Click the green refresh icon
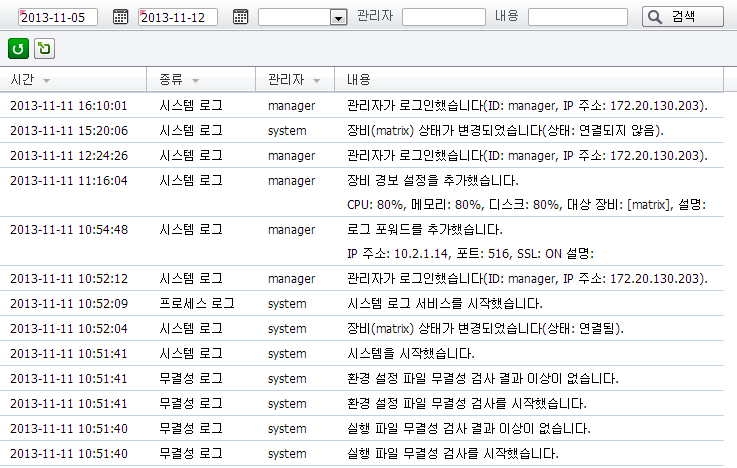The height and width of the screenshot is (468, 737). tap(18, 49)
